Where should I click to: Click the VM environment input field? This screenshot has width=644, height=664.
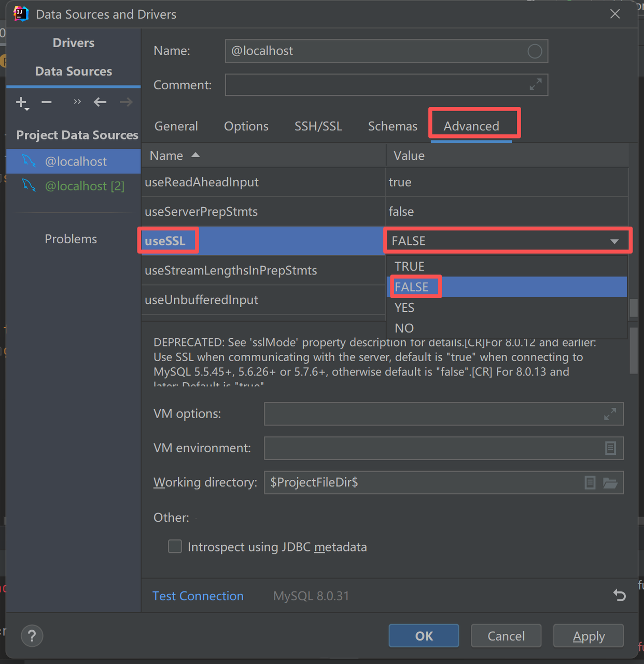(444, 448)
